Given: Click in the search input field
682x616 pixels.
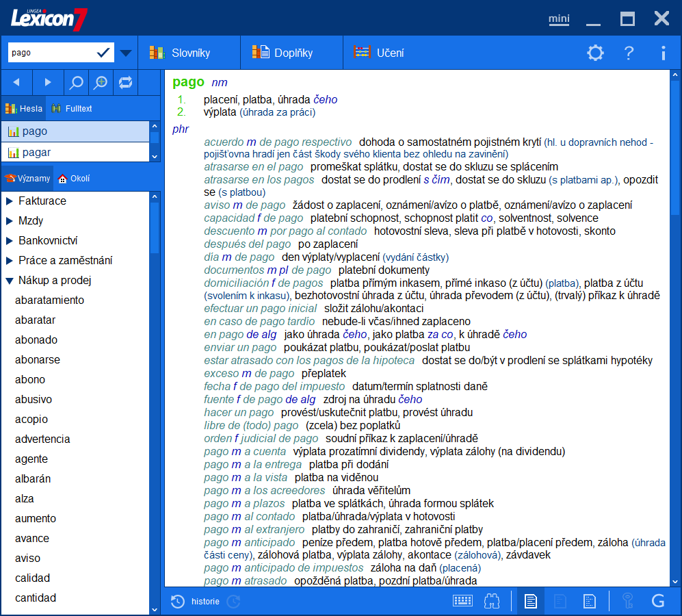Looking at the screenshot, I should point(51,53).
